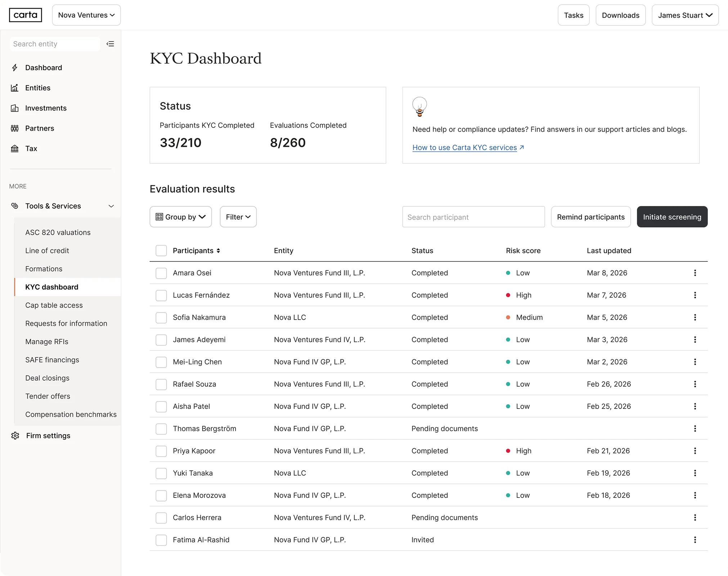The width and height of the screenshot is (728, 576).
Task: Open Firm settings
Action: click(48, 436)
